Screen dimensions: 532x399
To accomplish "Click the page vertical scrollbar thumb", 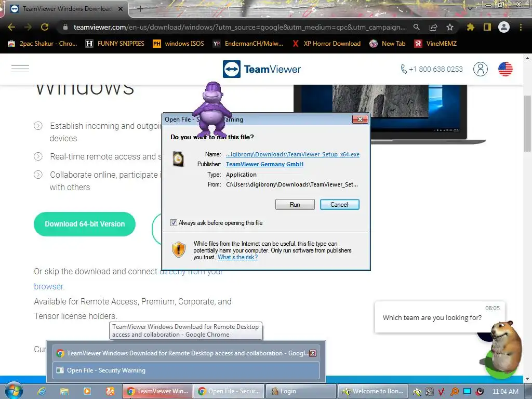I will [528, 124].
